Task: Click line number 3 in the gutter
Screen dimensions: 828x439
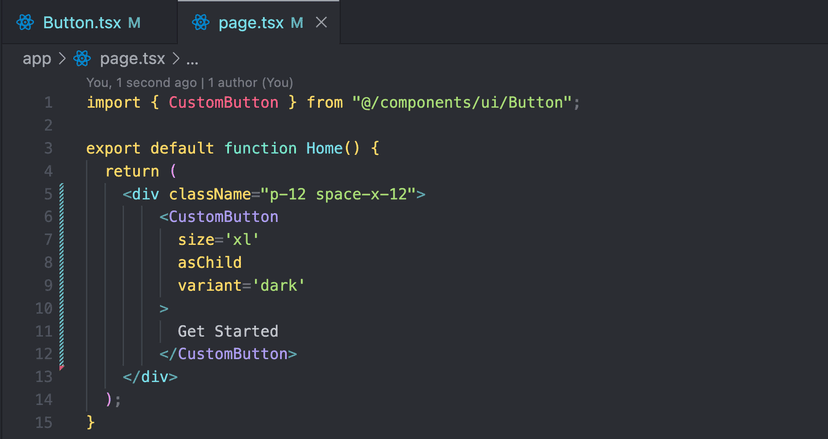Action: pos(48,148)
